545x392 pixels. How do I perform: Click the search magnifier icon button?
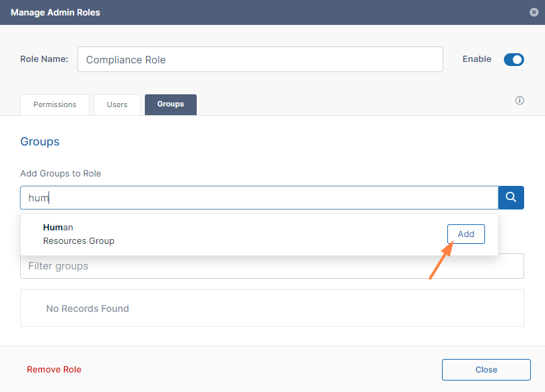pyautogui.click(x=511, y=197)
